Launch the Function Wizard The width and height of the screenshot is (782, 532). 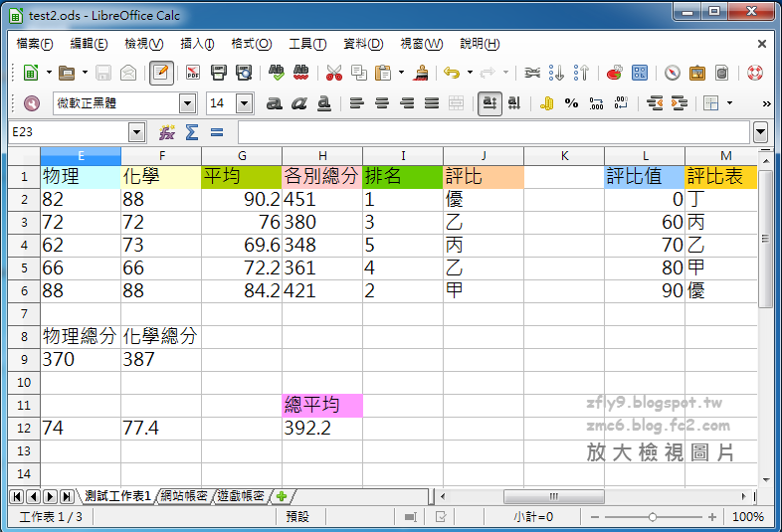pos(166,132)
